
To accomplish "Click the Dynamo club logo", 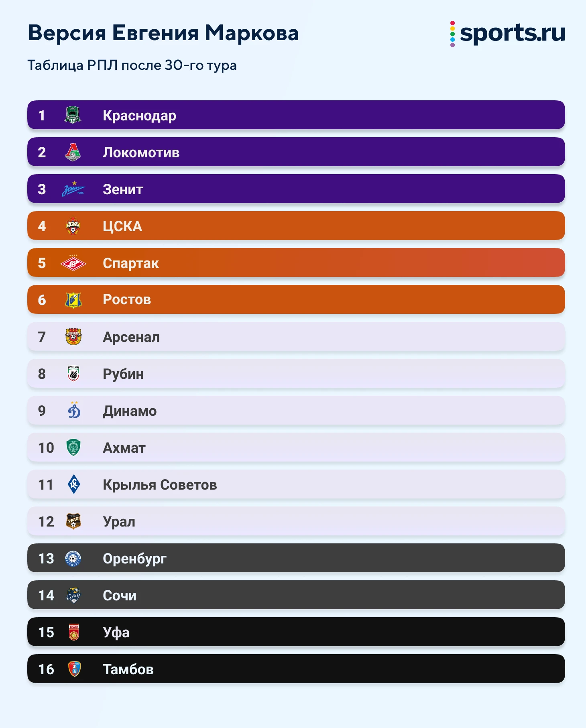I will pos(74,411).
